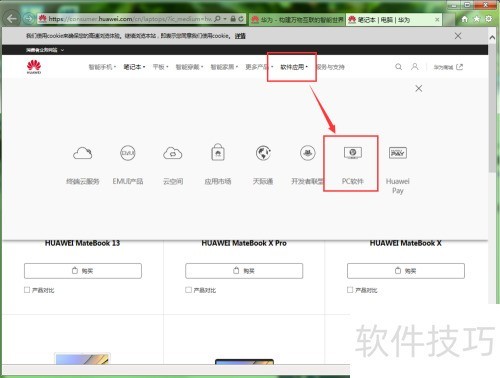Expand the 笔记本 navigation menu
500x378 pixels.
click(134, 67)
